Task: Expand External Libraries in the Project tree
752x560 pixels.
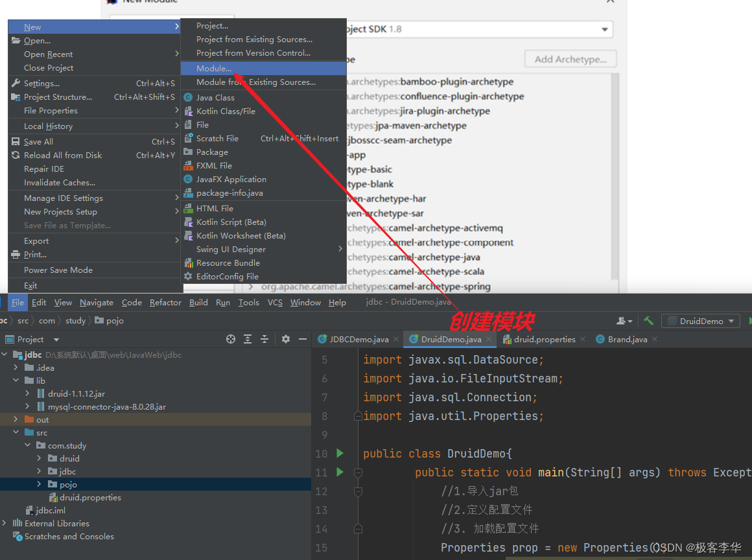Action: (5, 523)
